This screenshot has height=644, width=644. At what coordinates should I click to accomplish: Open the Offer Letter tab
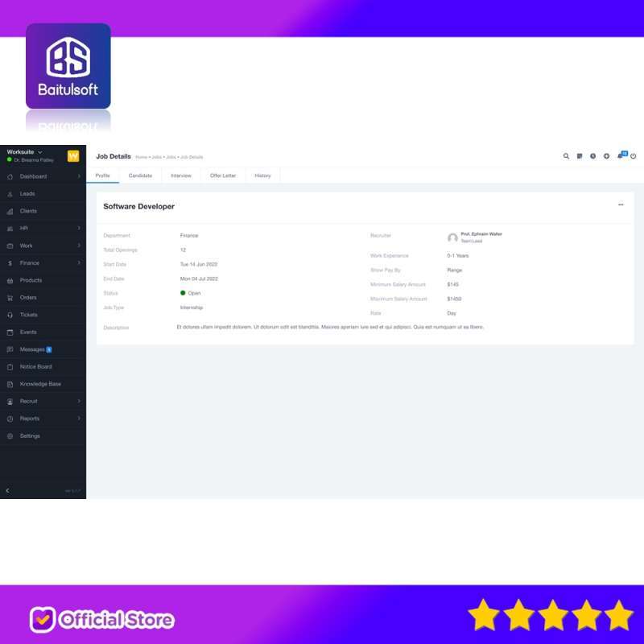click(x=222, y=175)
